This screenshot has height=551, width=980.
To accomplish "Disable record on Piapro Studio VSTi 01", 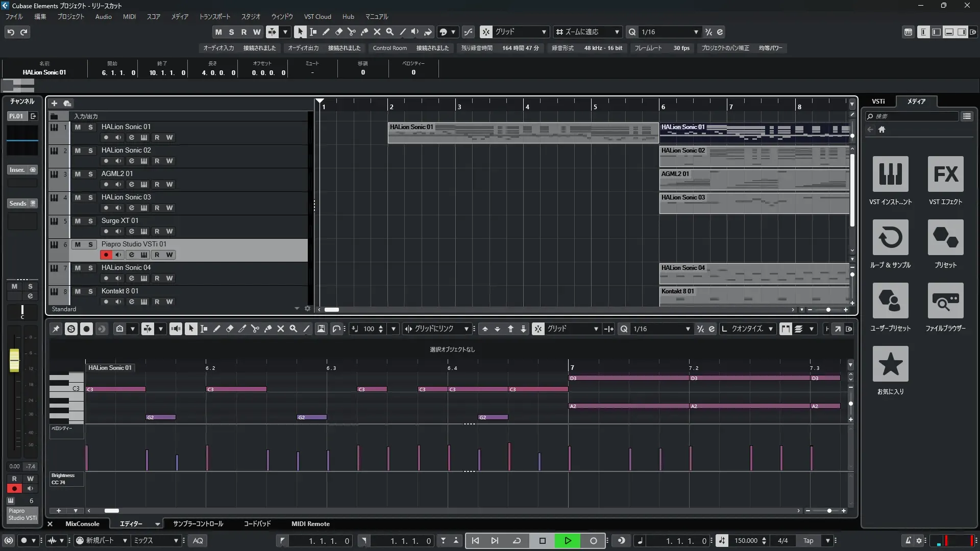I will coord(106,255).
